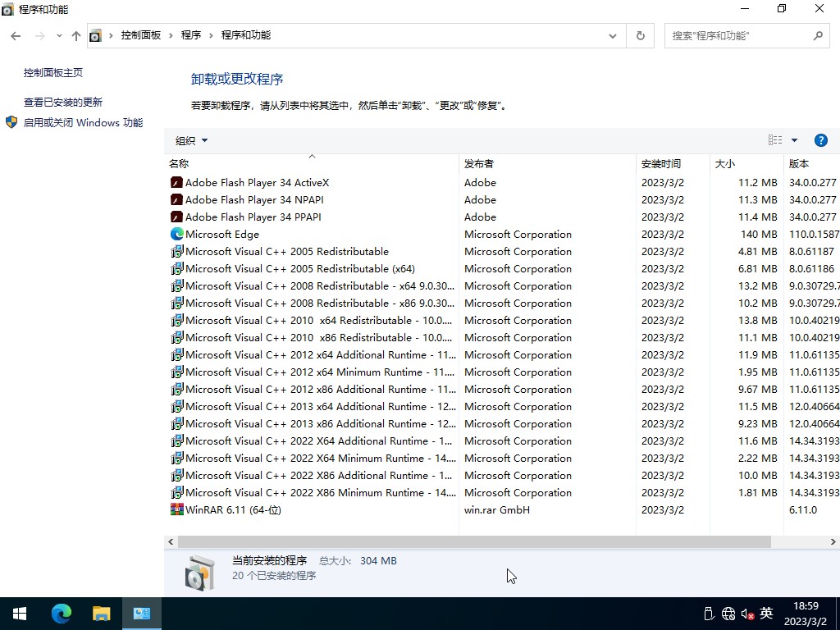Click Adobe Flash Player 34 ActiveX icon
The height and width of the screenshot is (630, 840).
[x=176, y=182]
